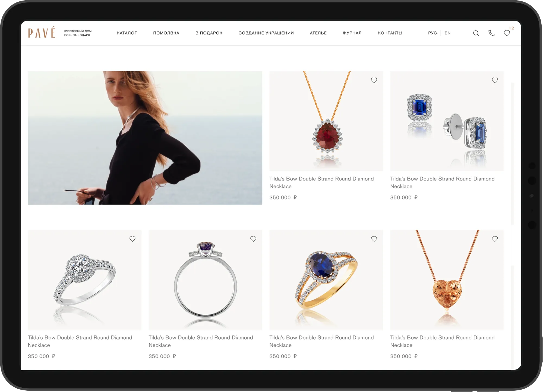The height and width of the screenshot is (392, 543).
Task: Favorite the blue sapphire stud earrings
Action: pos(495,80)
